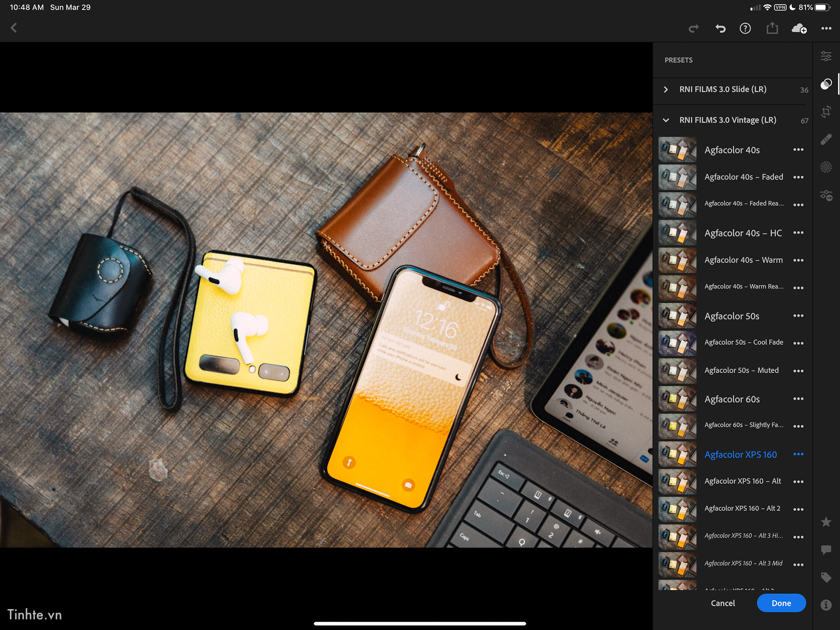Cancel the preset selection
Image resolution: width=840 pixels, height=630 pixels.
[x=723, y=603]
